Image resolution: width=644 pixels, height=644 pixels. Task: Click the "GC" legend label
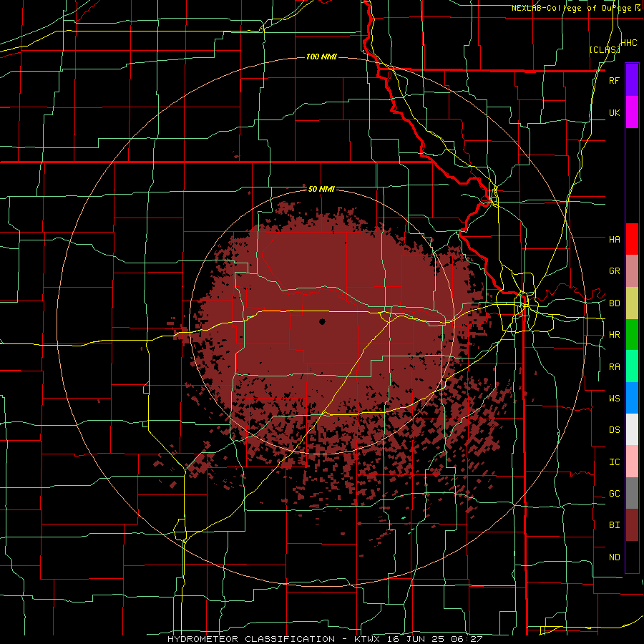tap(614, 494)
